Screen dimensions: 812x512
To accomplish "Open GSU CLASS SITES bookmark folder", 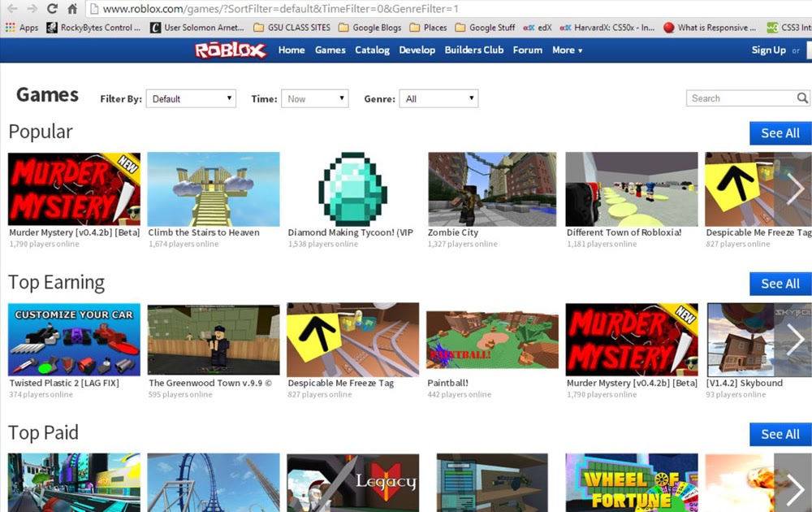I will point(292,28).
